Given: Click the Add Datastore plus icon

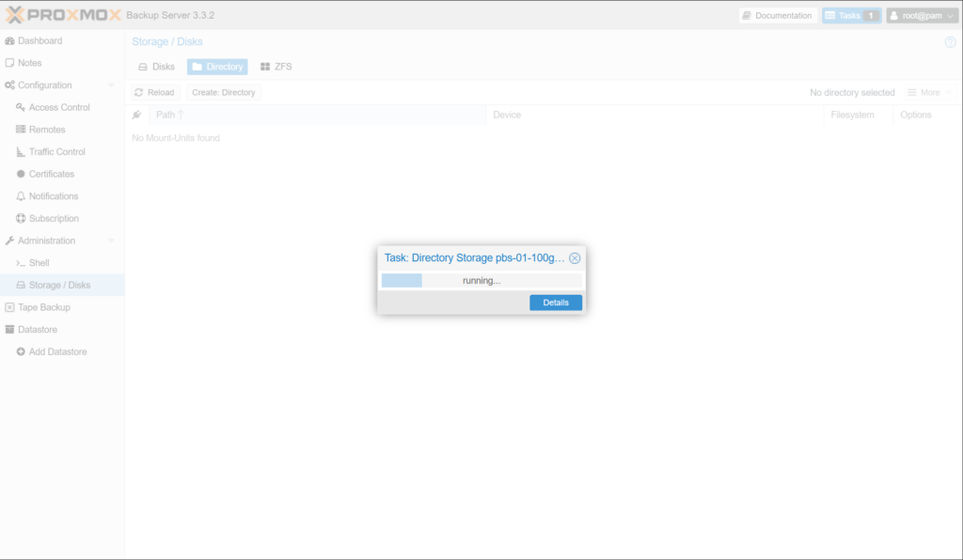Looking at the screenshot, I should pos(21,351).
